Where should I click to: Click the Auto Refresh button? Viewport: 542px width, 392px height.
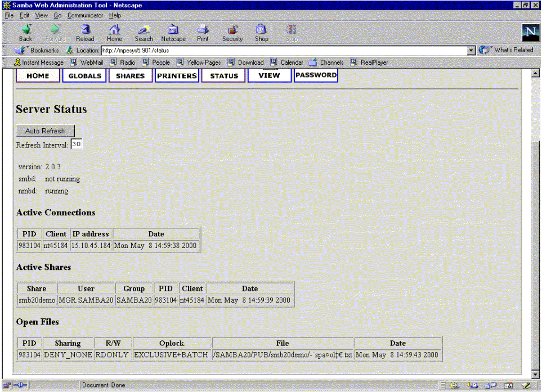pos(45,131)
